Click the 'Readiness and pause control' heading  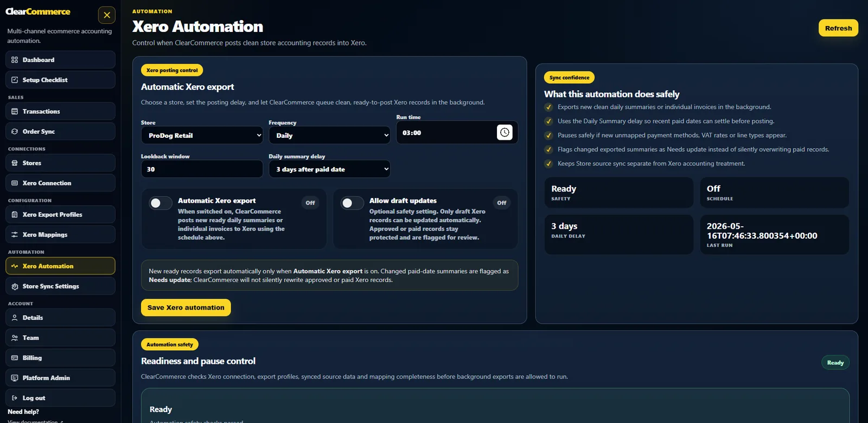click(198, 361)
